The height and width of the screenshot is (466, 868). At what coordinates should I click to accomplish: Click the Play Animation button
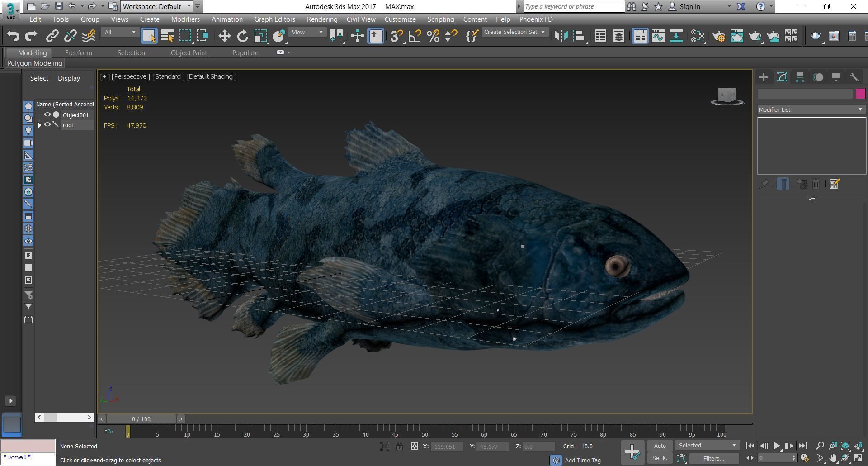point(776,446)
